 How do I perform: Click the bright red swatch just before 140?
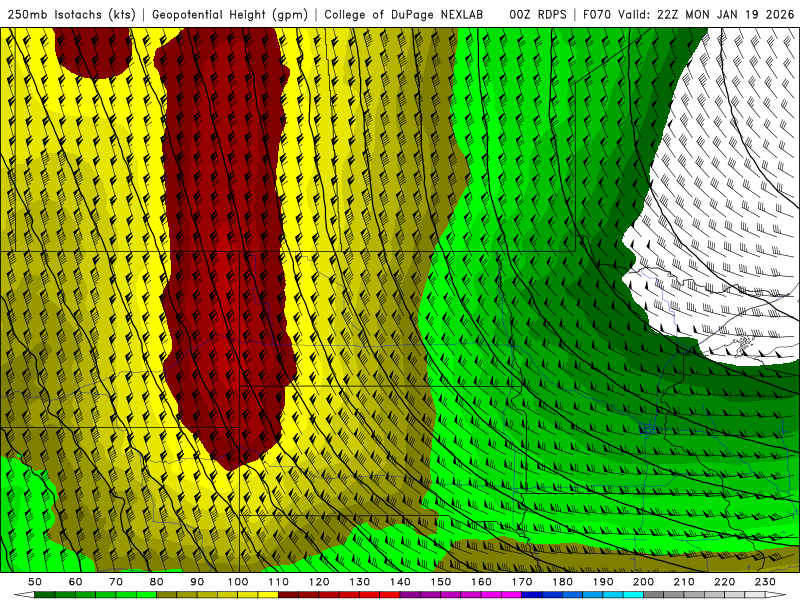click(390, 595)
